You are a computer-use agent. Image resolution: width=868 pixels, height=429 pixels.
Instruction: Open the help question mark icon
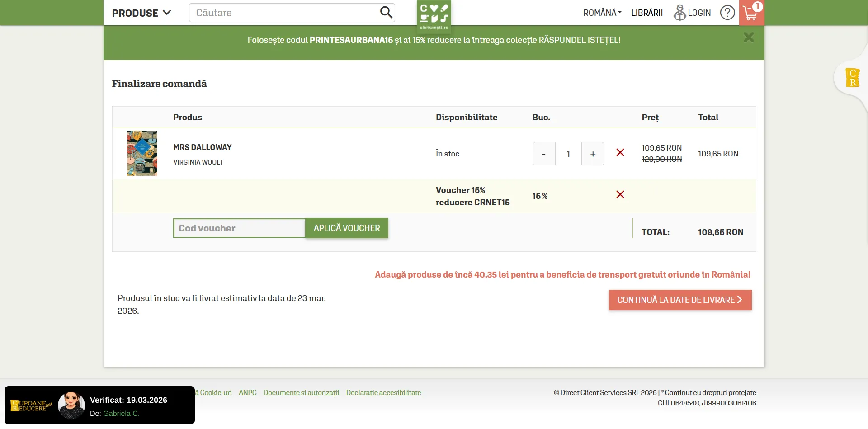point(727,13)
